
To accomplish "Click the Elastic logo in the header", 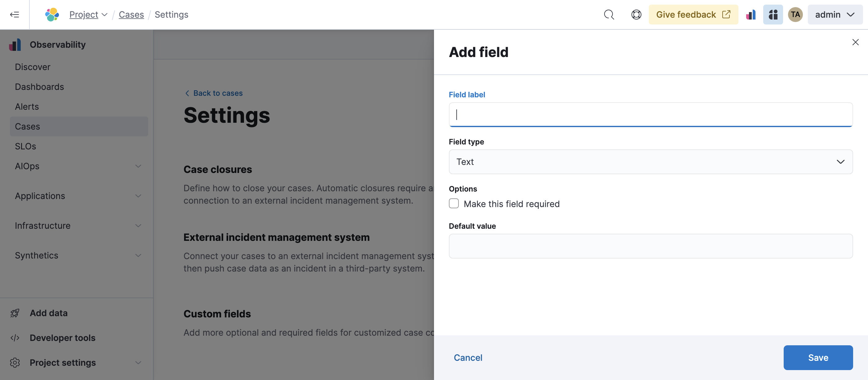I will (51, 15).
